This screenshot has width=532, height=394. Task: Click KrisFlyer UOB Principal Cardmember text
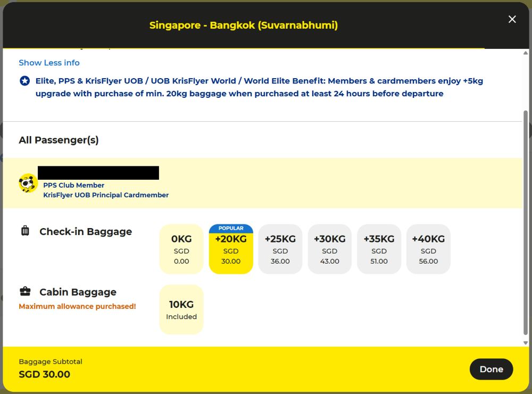(x=106, y=195)
